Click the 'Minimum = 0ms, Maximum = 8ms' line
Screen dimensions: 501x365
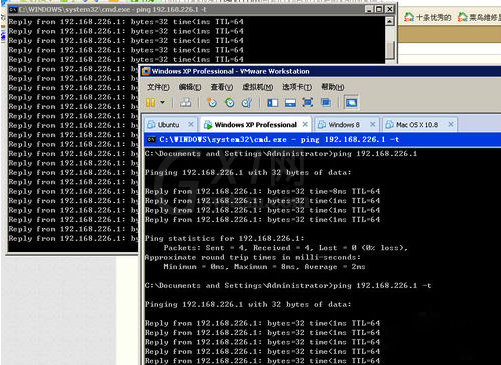click(264, 267)
